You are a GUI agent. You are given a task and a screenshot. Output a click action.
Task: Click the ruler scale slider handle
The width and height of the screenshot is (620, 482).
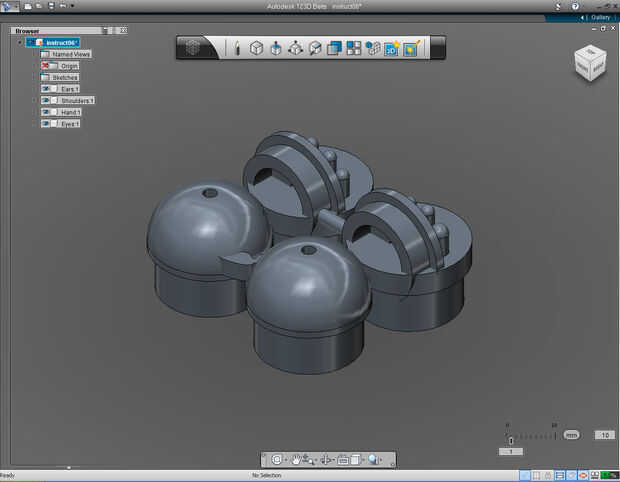point(511,440)
